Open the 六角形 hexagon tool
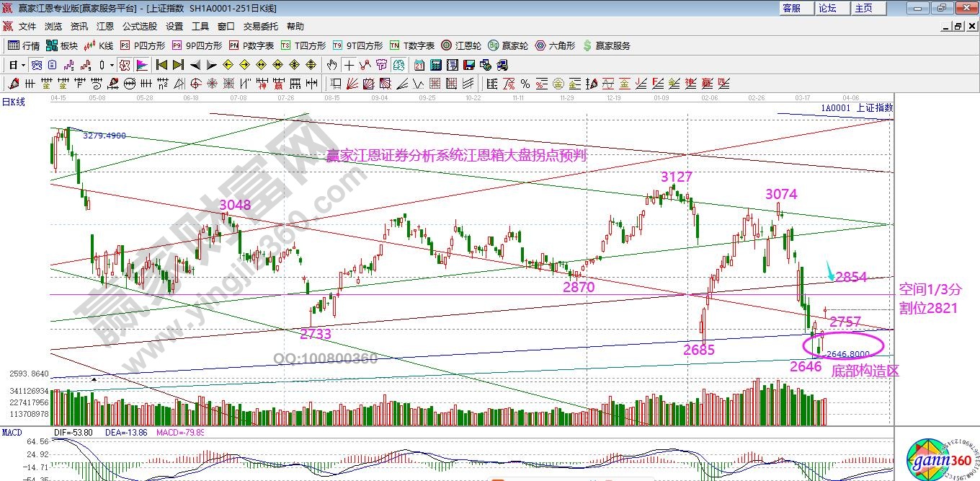 click(555, 45)
